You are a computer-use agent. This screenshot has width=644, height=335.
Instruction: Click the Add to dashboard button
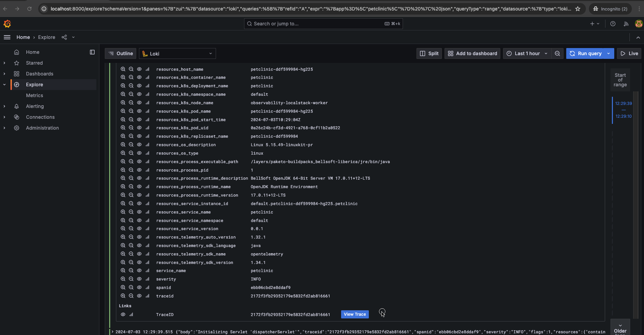click(472, 53)
